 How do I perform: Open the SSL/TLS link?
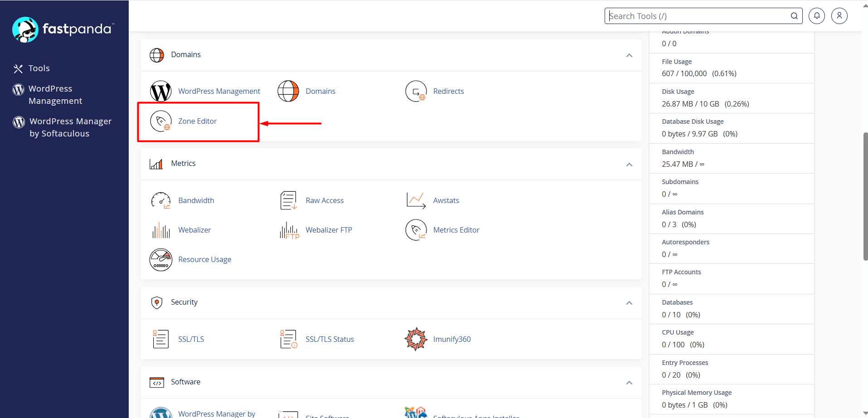click(191, 339)
